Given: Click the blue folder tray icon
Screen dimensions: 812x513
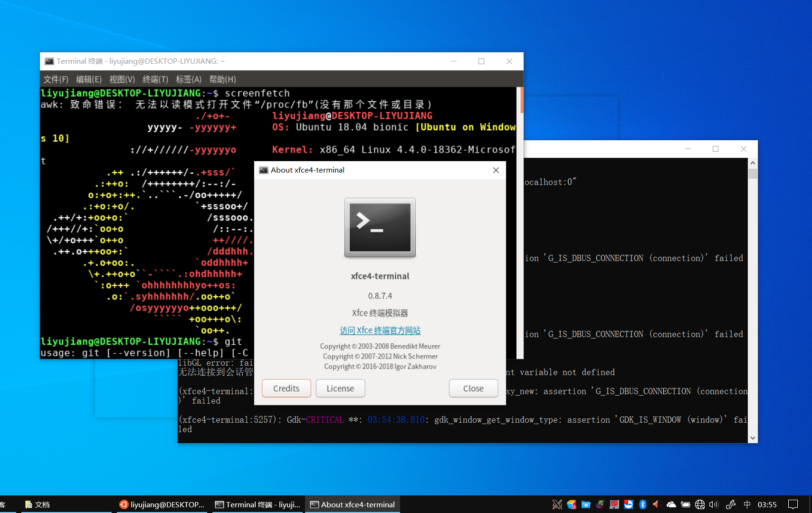Looking at the screenshot, I should [586, 504].
